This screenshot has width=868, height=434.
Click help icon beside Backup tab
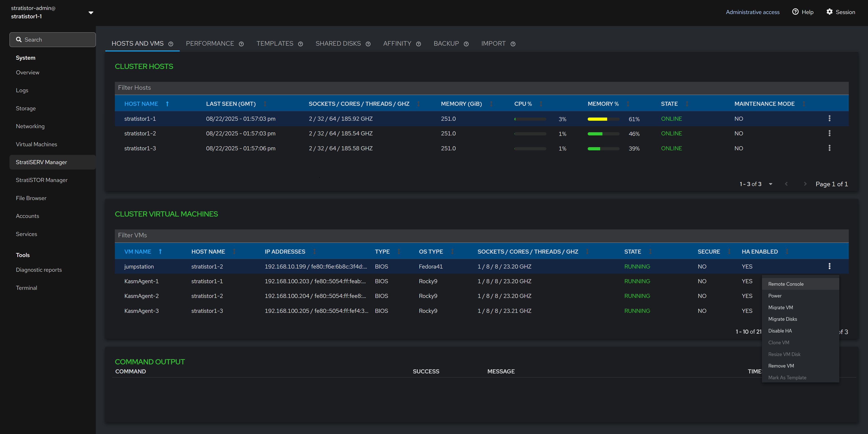[x=466, y=44]
